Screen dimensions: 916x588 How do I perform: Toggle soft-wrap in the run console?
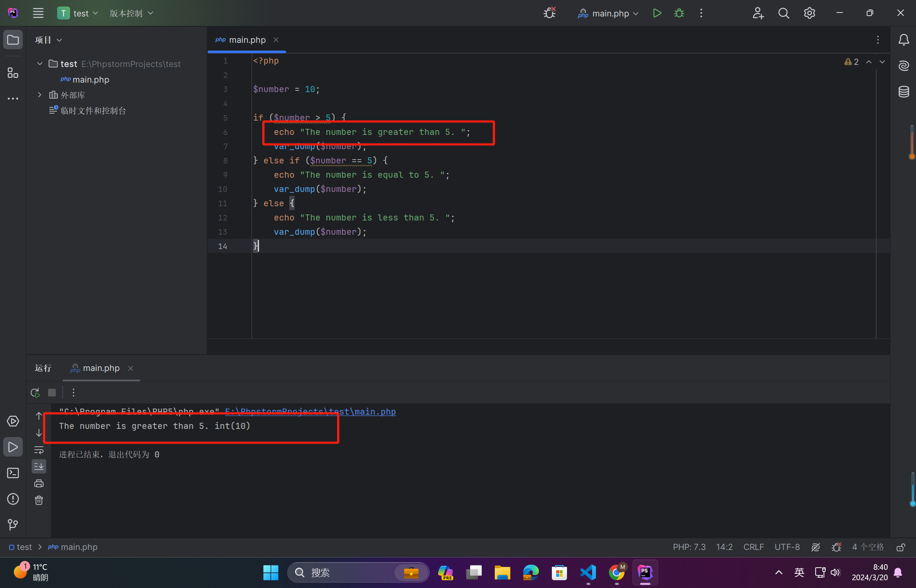[x=39, y=450]
